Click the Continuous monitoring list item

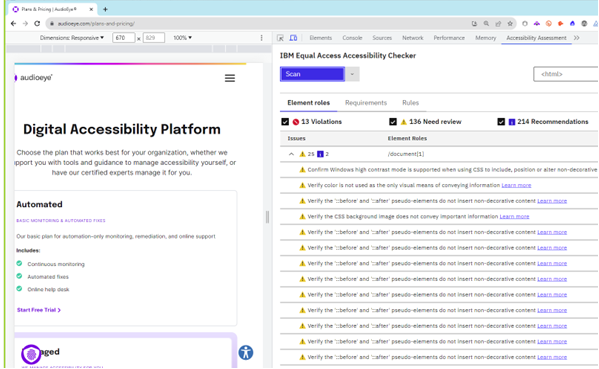click(56, 264)
